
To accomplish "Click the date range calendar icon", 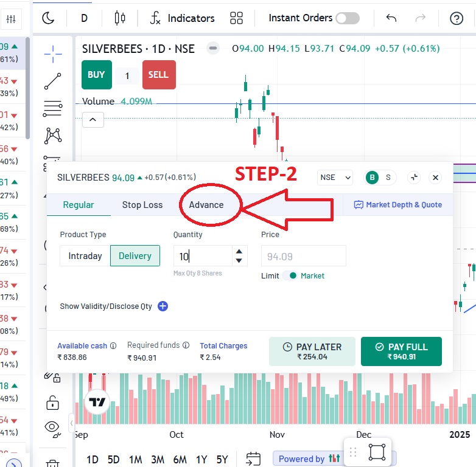I will pyautogui.click(x=253, y=459).
